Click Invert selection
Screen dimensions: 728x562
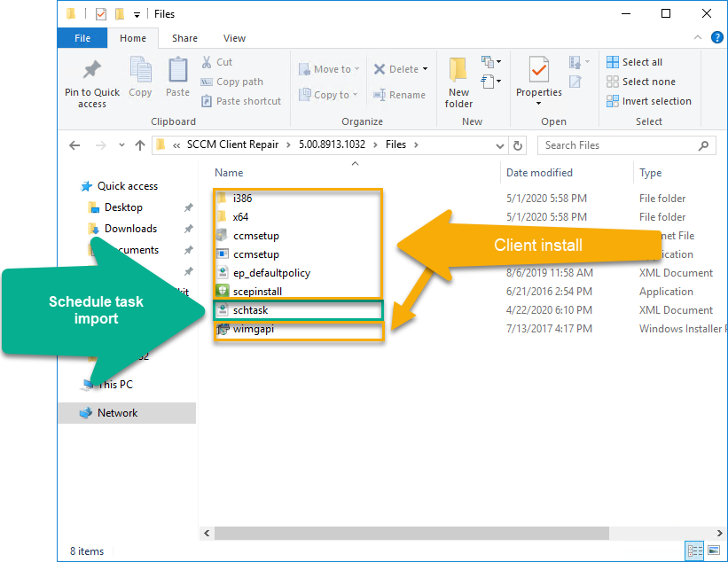649,101
